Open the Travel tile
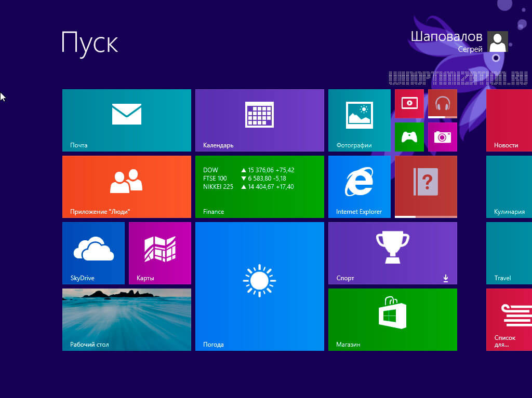Image resolution: width=532 pixels, height=398 pixels. (509, 253)
